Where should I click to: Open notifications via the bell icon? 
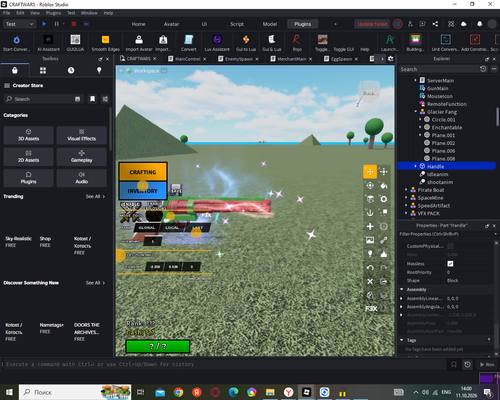(x=479, y=24)
